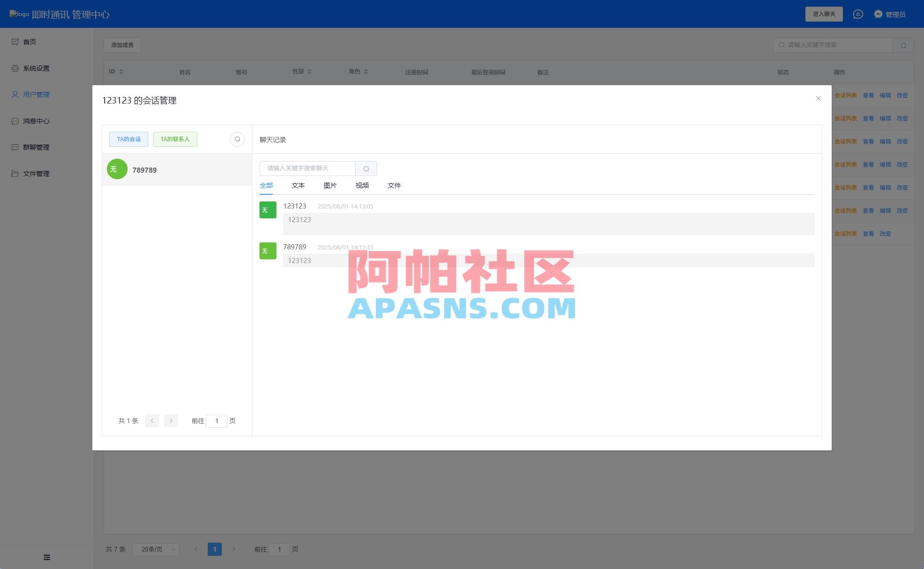Select the 文本 message filter tab
The height and width of the screenshot is (569, 924).
click(298, 185)
